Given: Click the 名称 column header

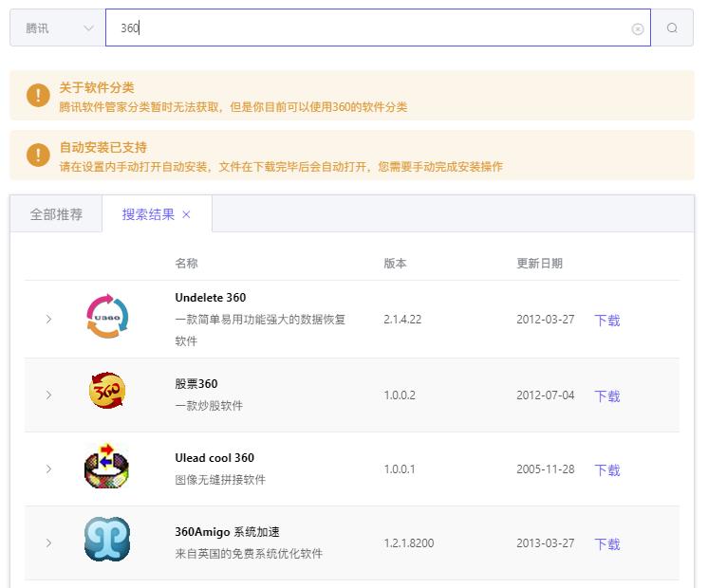Looking at the screenshot, I should tap(186, 263).
